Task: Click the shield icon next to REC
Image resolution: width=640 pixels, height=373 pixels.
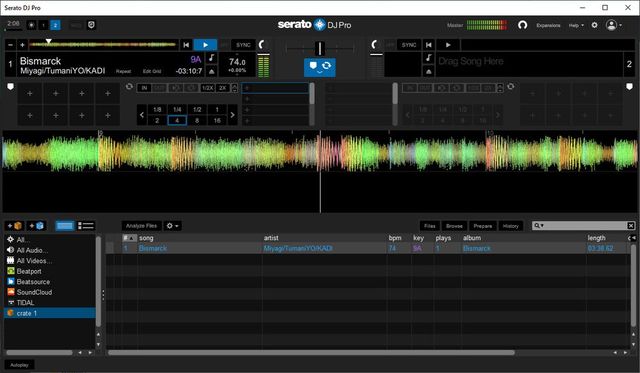Action: [x=91, y=25]
